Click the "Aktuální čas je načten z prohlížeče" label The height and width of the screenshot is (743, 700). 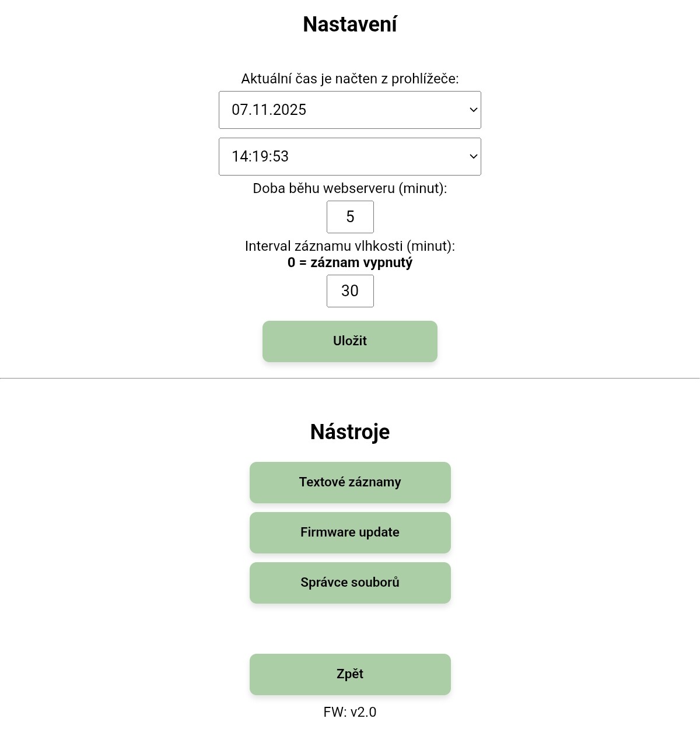point(350,79)
